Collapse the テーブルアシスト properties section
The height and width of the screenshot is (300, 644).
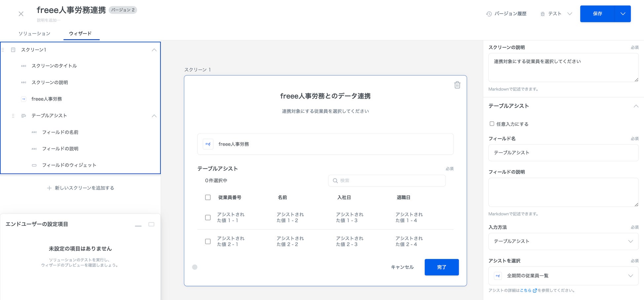point(636,106)
